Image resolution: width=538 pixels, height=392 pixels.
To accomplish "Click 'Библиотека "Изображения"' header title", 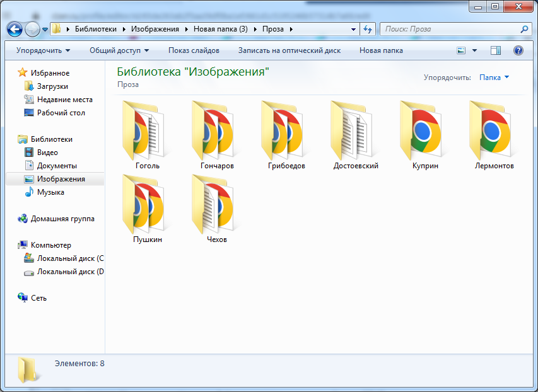I will (193, 72).
